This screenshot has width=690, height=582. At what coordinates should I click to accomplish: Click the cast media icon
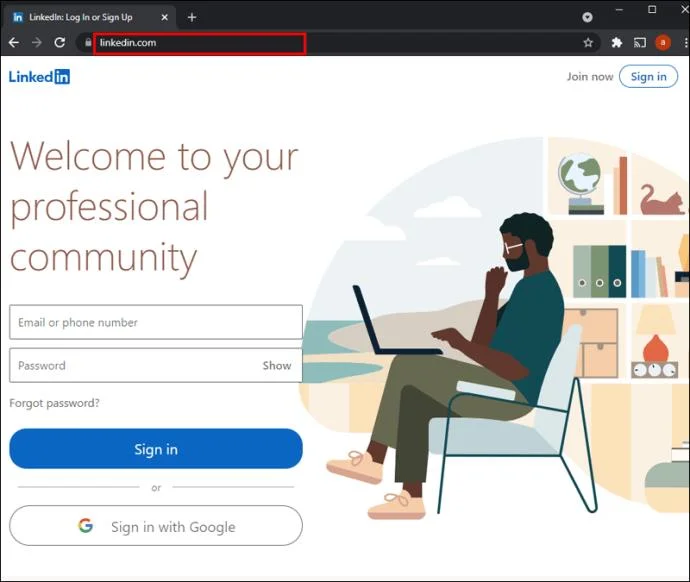640,43
